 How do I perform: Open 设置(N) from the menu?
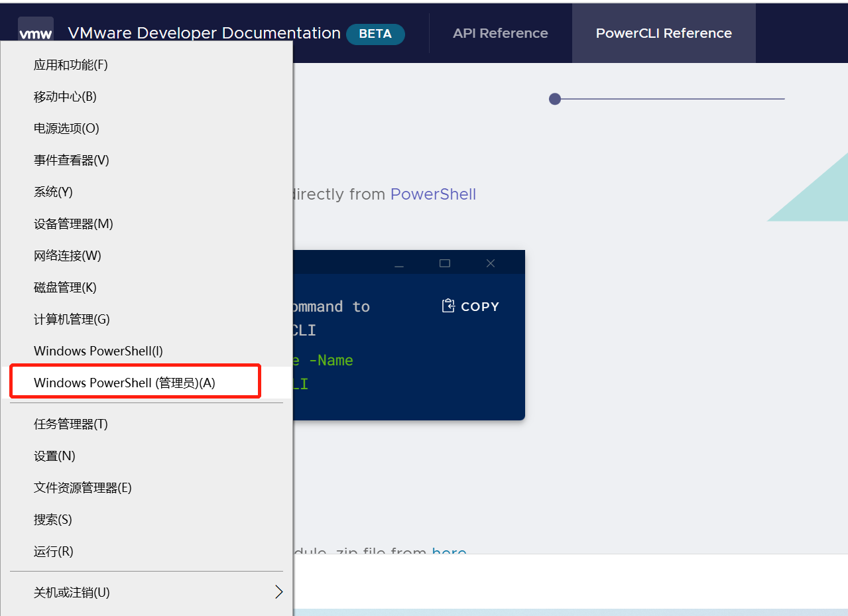[146, 456]
